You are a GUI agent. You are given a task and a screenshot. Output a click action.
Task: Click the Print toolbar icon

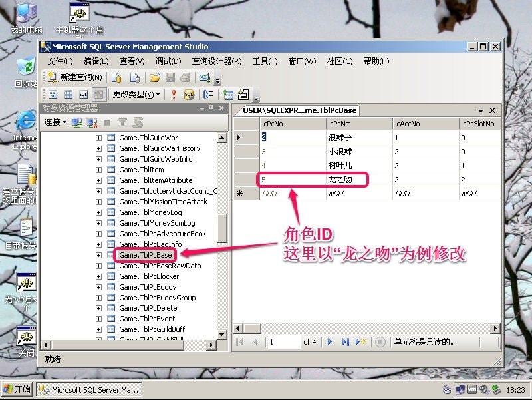(184, 78)
